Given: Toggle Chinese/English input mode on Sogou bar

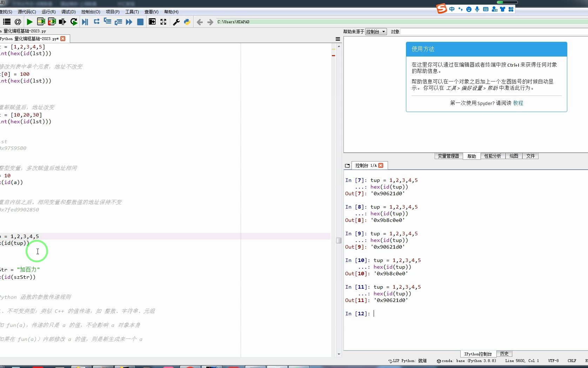Looking at the screenshot, I should (x=452, y=9).
